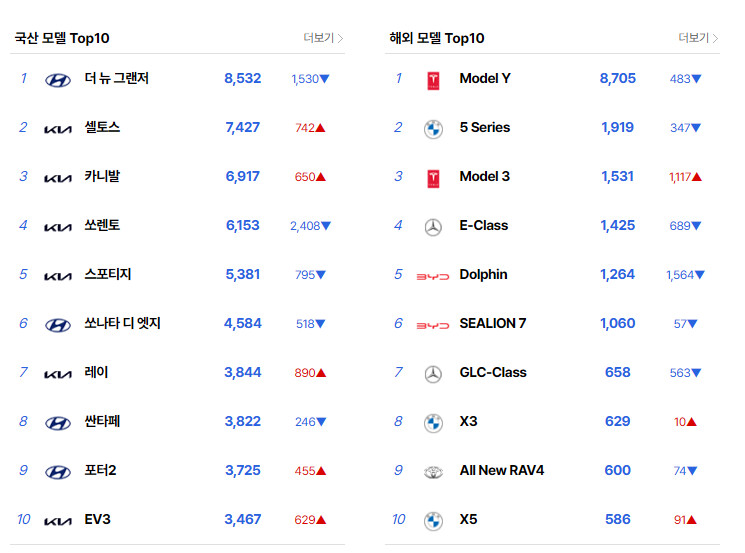The image size is (745, 553).
Task: Click the sales figure 1,264
Action: point(618,274)
